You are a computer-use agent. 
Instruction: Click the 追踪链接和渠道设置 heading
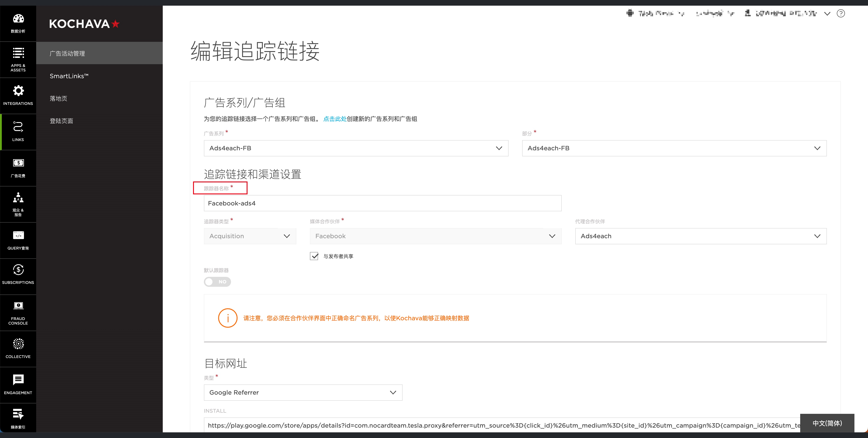click(x=252, y=174)
